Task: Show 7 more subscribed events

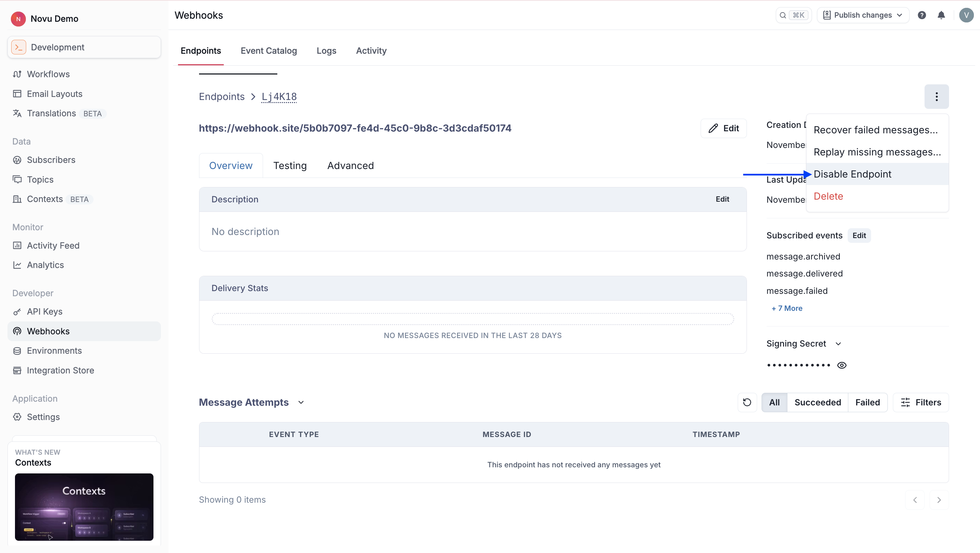Action: pos(786,308)
